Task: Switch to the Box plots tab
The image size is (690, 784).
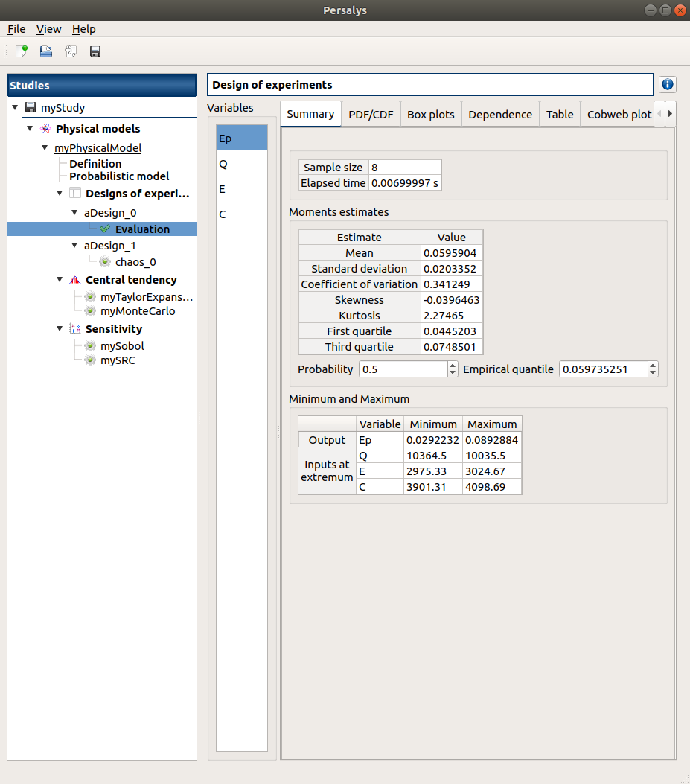Action: tap(430, 115)
